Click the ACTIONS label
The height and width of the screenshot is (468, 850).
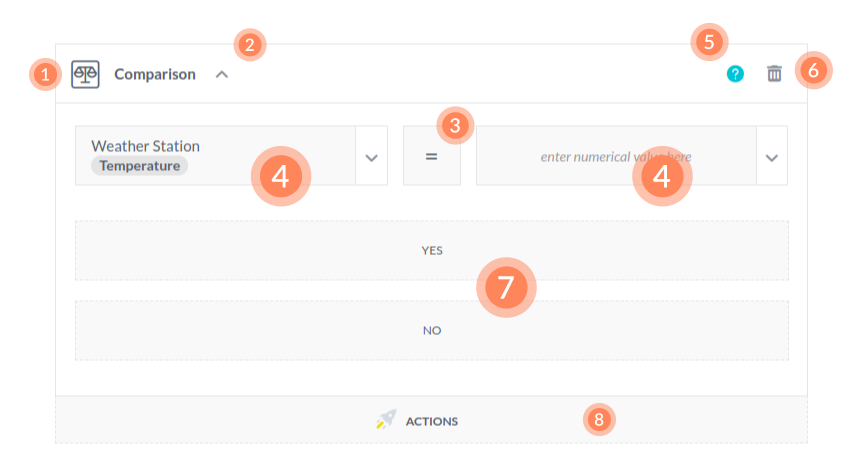[432, 422]
